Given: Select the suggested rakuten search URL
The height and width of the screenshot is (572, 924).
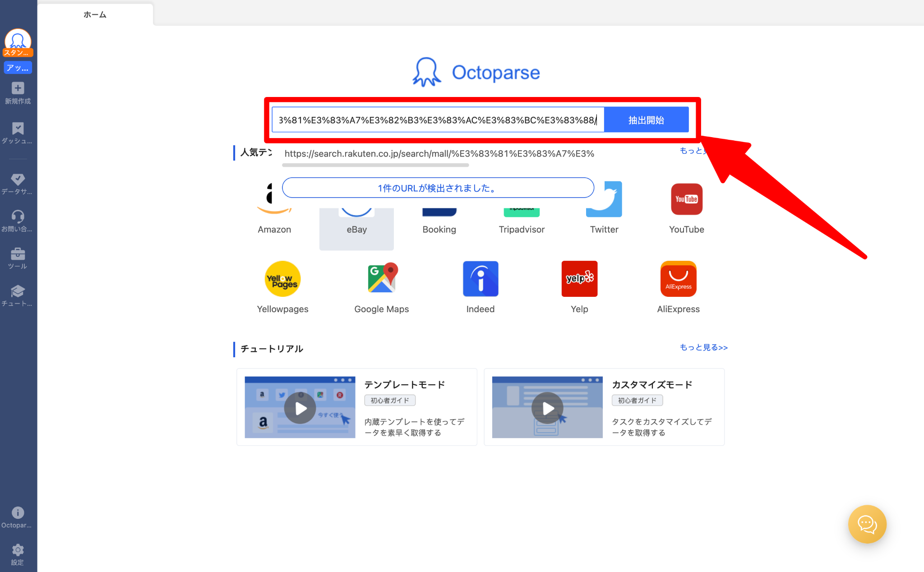Looking at the screenshot, I should 439,153.
